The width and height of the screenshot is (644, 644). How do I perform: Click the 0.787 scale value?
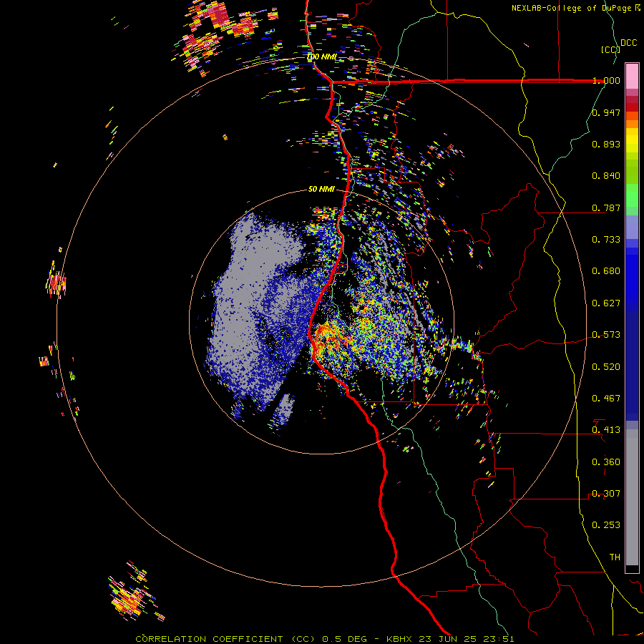click(606, 208)
